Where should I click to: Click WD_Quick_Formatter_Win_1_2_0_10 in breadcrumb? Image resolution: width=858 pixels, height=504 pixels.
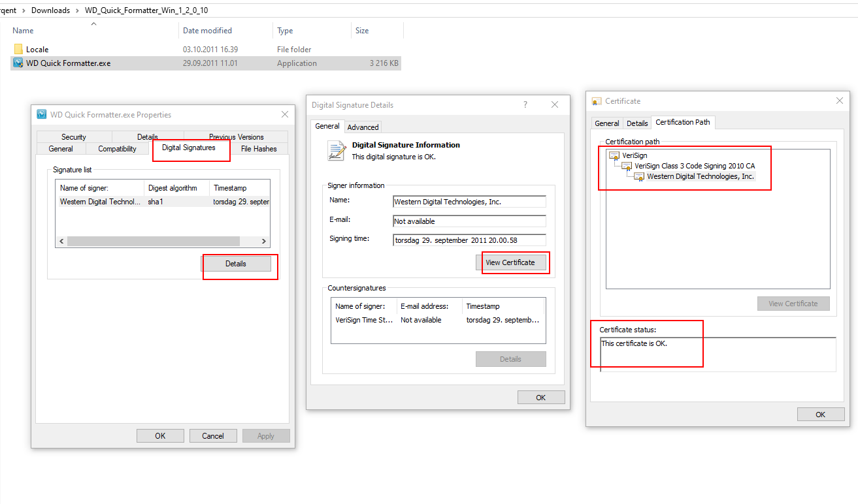146,10
